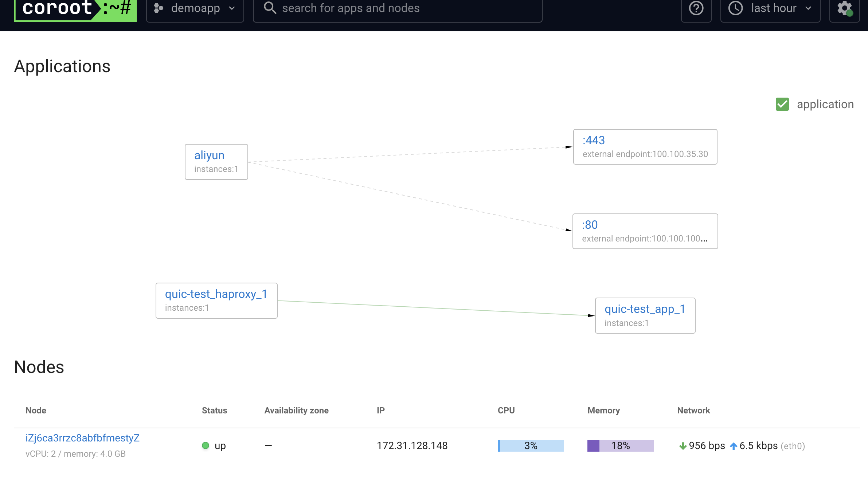
Task: Click the CPU usage progress bar
Action: coord(531,446)
